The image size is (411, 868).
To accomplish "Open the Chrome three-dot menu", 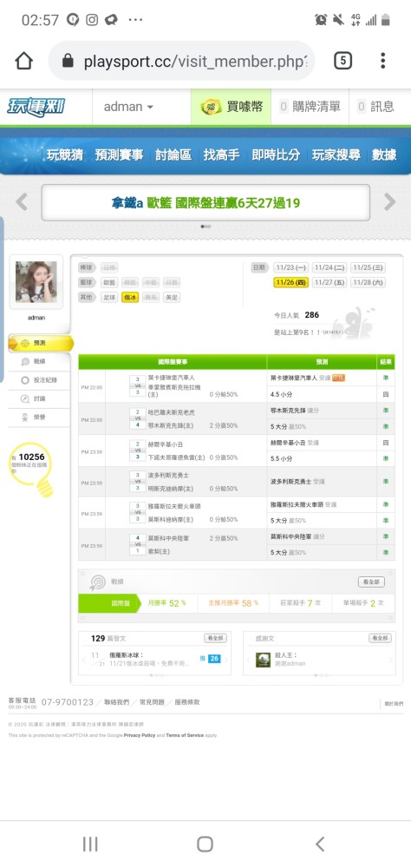I will 382,61.
